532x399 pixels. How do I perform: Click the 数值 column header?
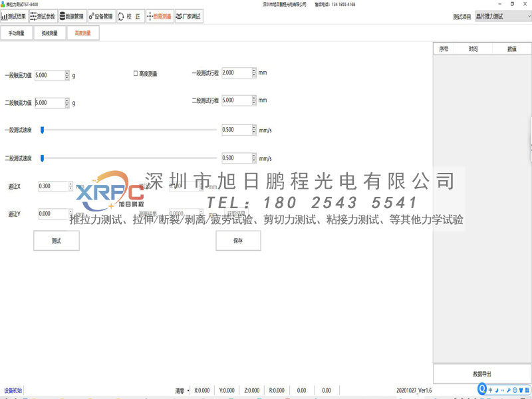[511, 49]
